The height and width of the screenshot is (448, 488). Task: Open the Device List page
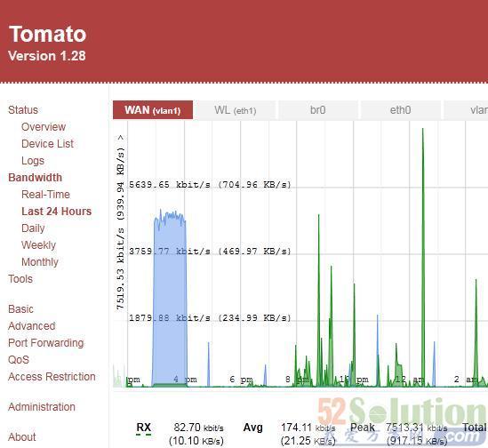pos(47,143)
